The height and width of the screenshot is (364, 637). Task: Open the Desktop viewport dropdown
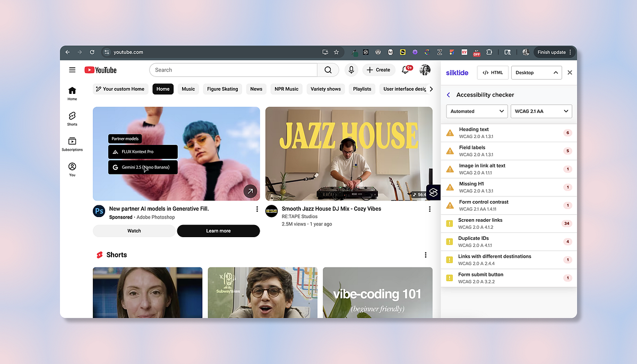[x=536, y=73]
